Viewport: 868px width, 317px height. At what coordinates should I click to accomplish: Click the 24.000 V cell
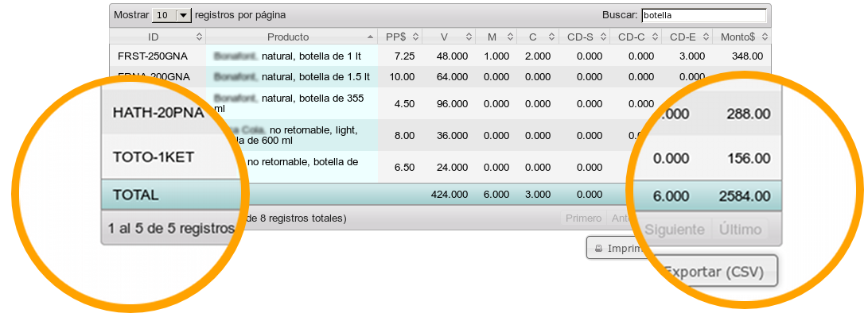(452, 168)
